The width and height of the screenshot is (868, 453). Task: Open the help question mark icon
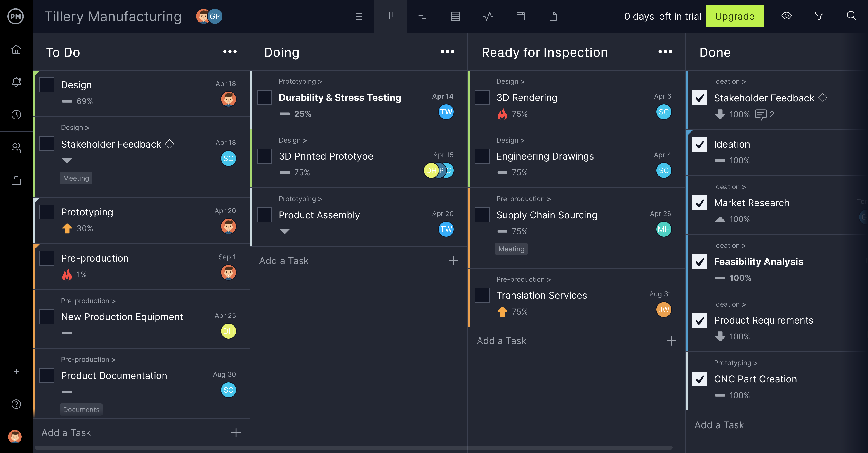tap(16, 404)
